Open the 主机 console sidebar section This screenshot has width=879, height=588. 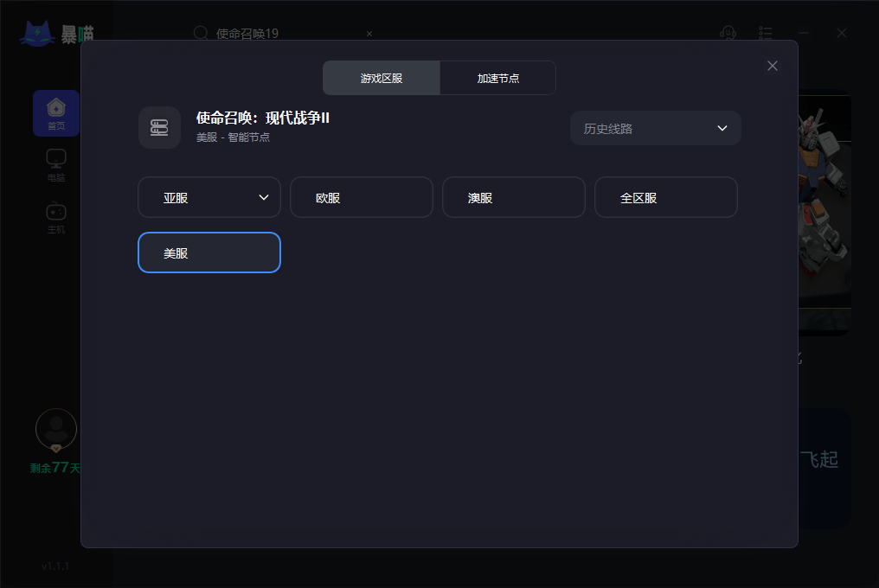(x=56, y=218)
